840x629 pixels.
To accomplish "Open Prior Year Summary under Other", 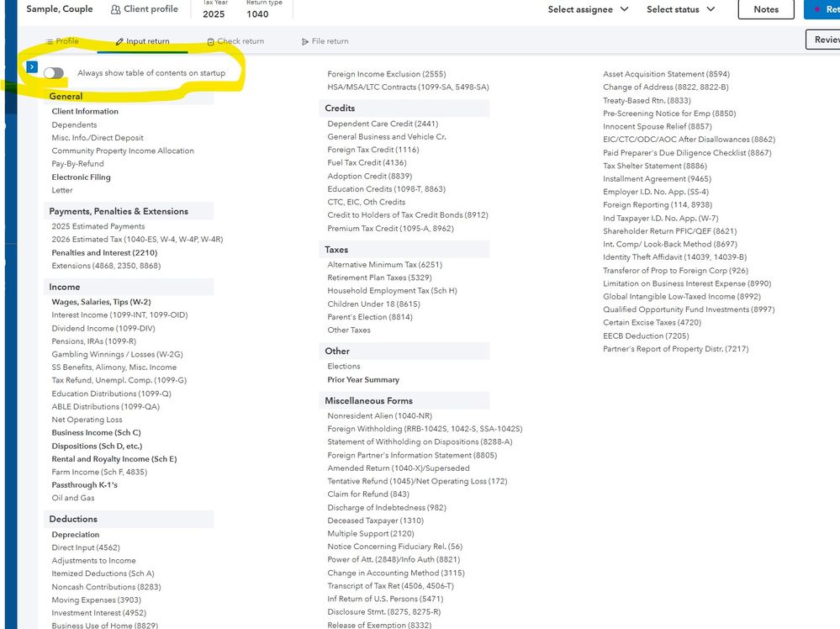I will click(x=363, y=380).
